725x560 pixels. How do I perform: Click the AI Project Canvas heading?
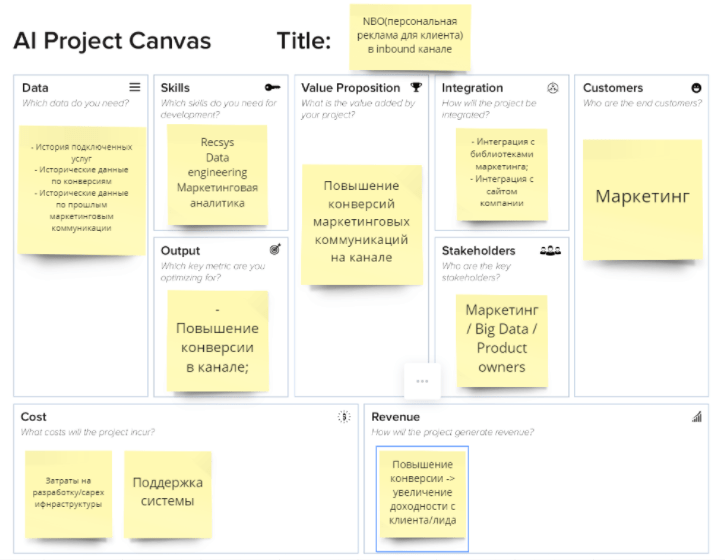point(112,41)
